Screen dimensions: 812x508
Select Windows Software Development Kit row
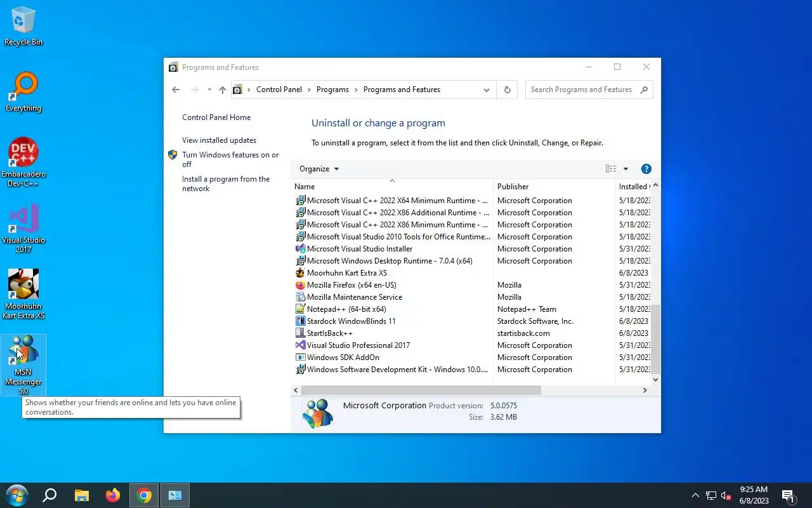472,370
